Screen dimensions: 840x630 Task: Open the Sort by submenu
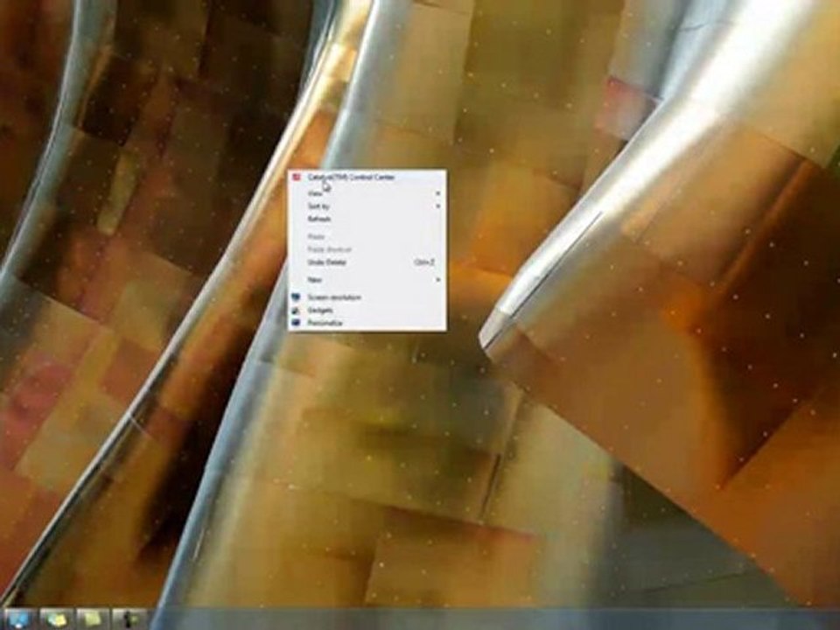(x=367, y=206)
